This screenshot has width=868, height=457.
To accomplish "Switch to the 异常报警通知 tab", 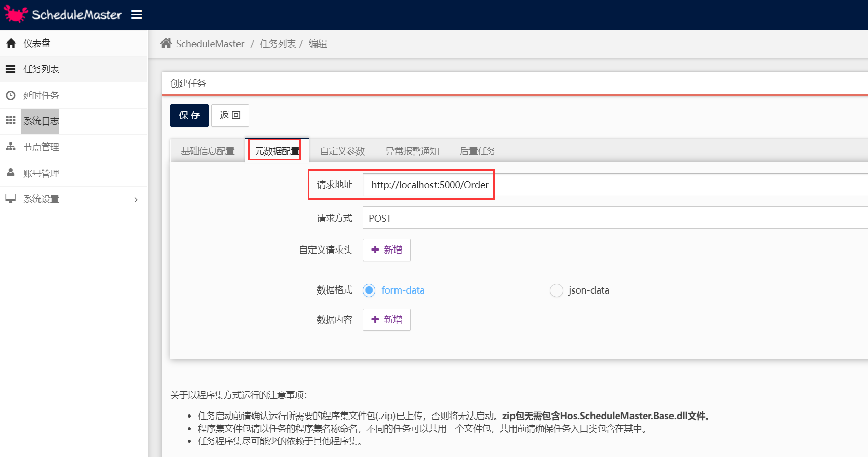I will point(412,151).
